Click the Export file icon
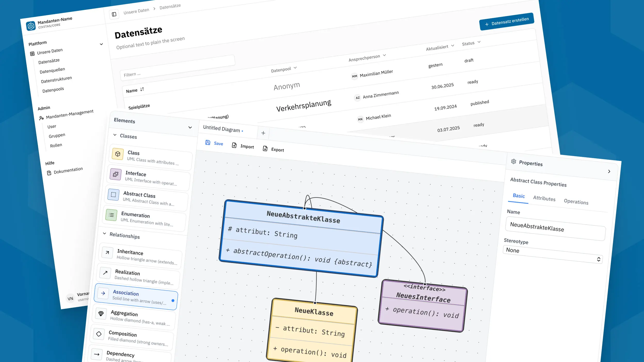This screenshot has width=644, height=362. 265,148
